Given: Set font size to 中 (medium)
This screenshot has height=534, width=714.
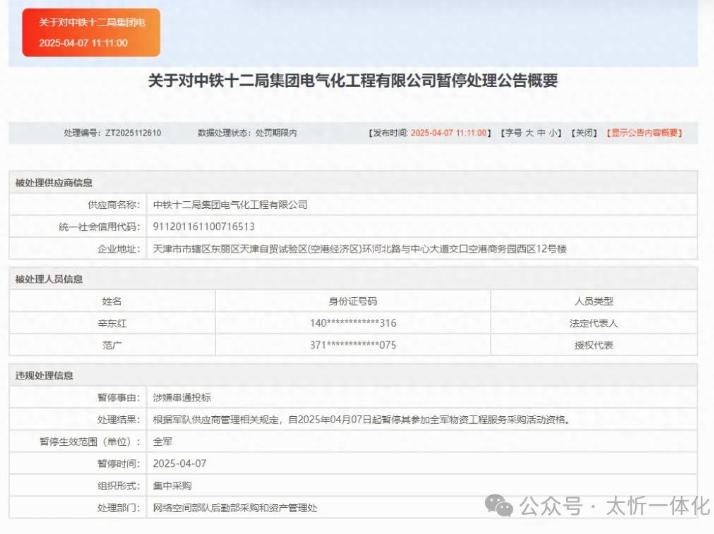Looking at the screenshot, I should click(x=542, y=133).
